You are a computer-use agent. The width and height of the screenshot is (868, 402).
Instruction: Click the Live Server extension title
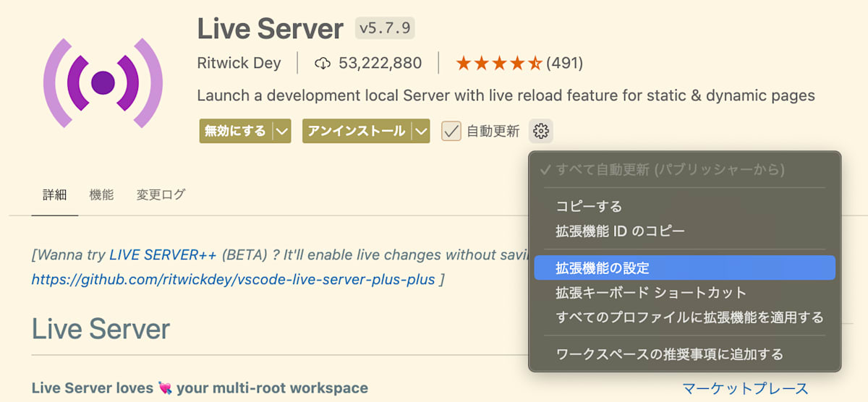pyautogui.click(x=270, y=29)
